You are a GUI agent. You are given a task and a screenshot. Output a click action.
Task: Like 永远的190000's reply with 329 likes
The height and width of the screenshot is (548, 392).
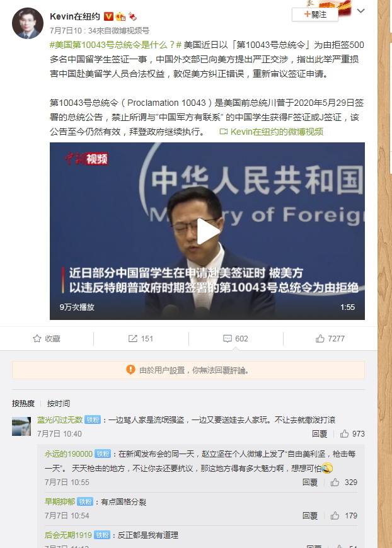[335, 482]
